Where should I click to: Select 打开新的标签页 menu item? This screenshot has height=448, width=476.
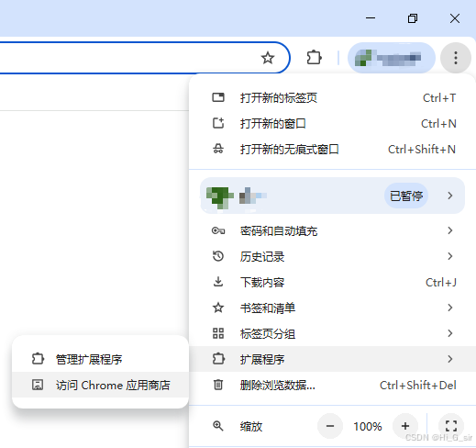click(x=332, y=98)
